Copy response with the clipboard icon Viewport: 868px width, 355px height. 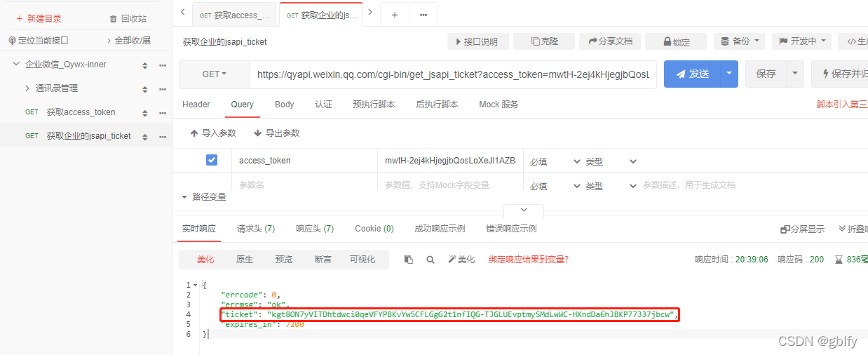409,260
